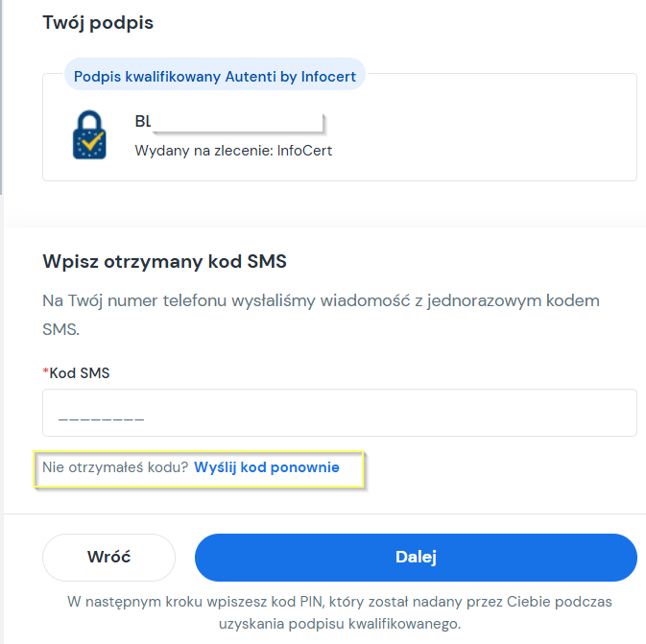
Task: Click the PIN code hint text below buttons
Action: (340, 612)
